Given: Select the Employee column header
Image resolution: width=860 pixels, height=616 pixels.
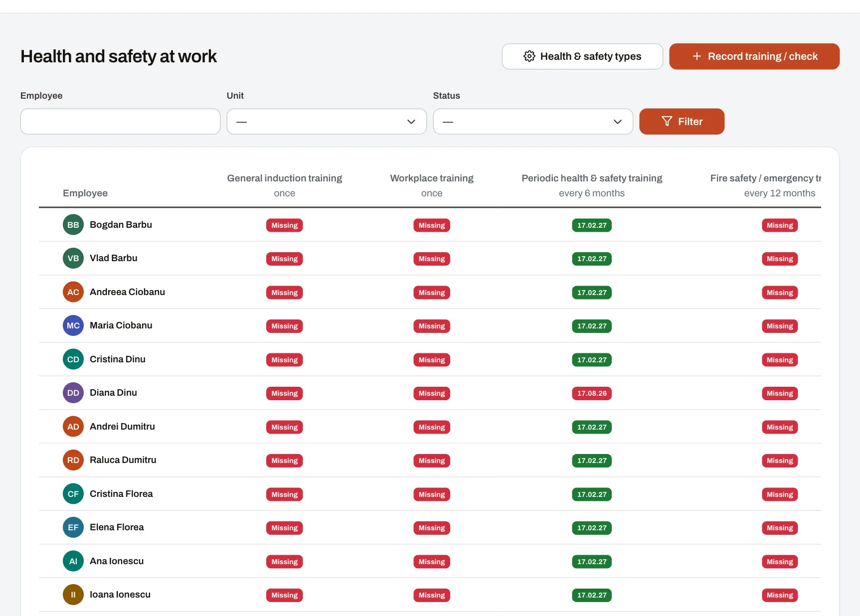Looking at the screenshot, I should (85, 193).
